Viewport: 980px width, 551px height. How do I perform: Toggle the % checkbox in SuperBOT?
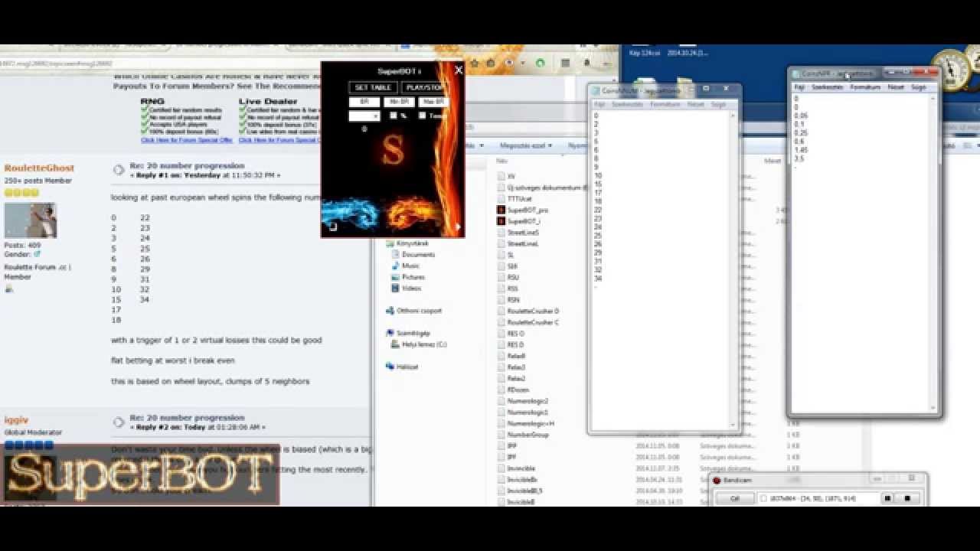click(394, 116)
